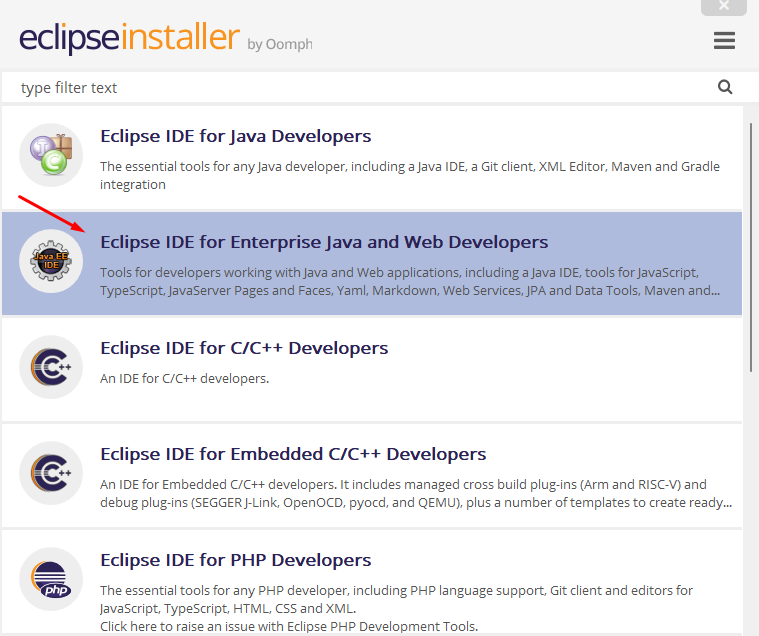Click the Embedded C/C++ description about cross build plug-ins
The image size is (759, 636).
pyautogui.click(x=416, y=493)
